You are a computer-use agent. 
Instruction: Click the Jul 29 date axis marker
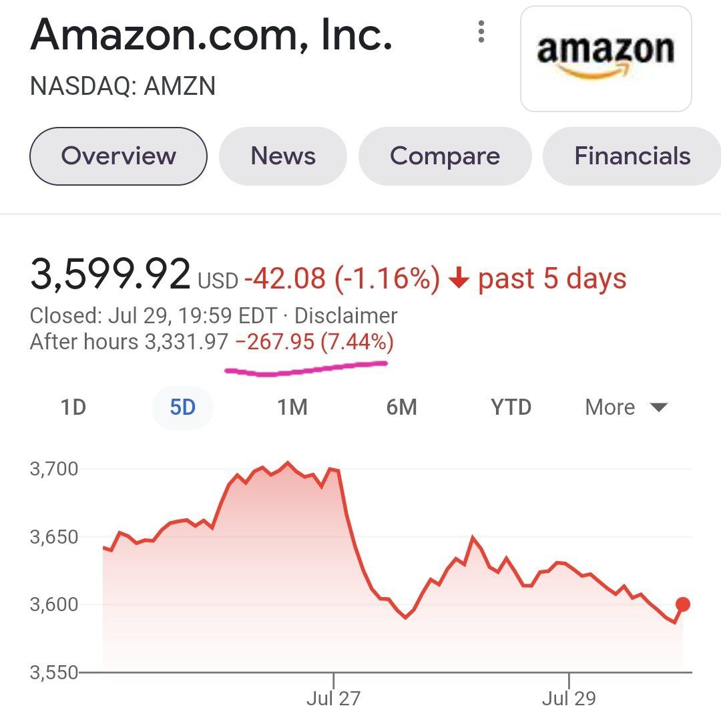coord(569,699)
